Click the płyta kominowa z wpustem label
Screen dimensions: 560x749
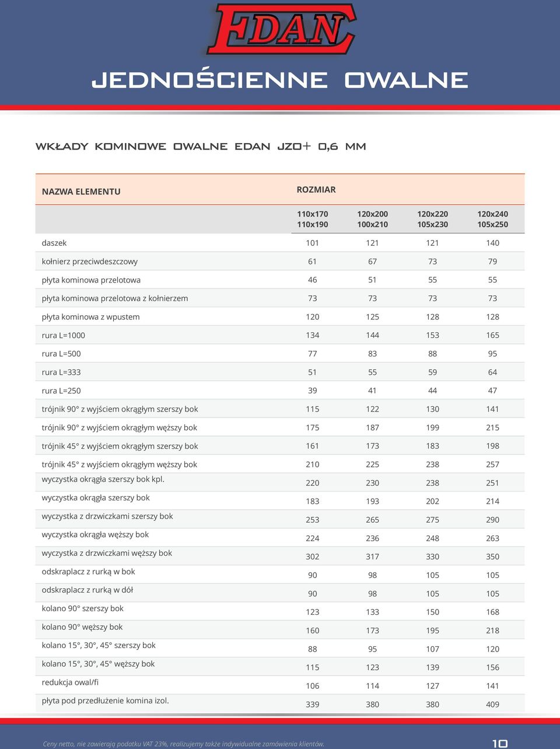[x=90, y=317]
